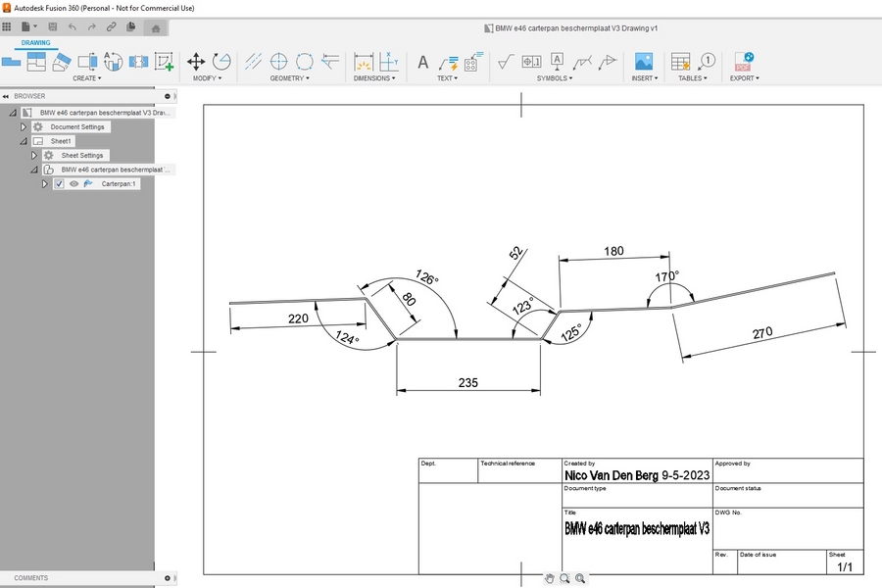Select the Create Sketch tool
Image resolution: width=882 pixels, height=588 pixels.
point(164,62)
